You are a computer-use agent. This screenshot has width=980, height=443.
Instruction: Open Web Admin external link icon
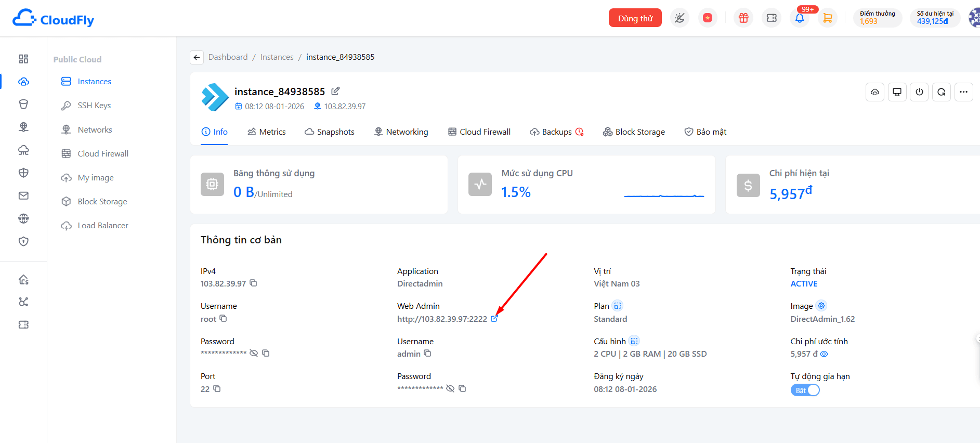(x=494, y=319)
